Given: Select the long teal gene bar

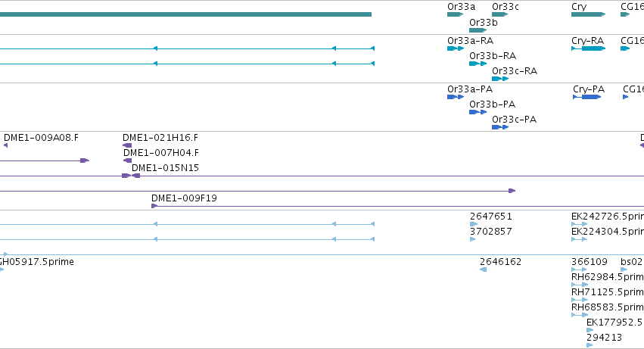Looking at the screenshot, I should (185, 14).
